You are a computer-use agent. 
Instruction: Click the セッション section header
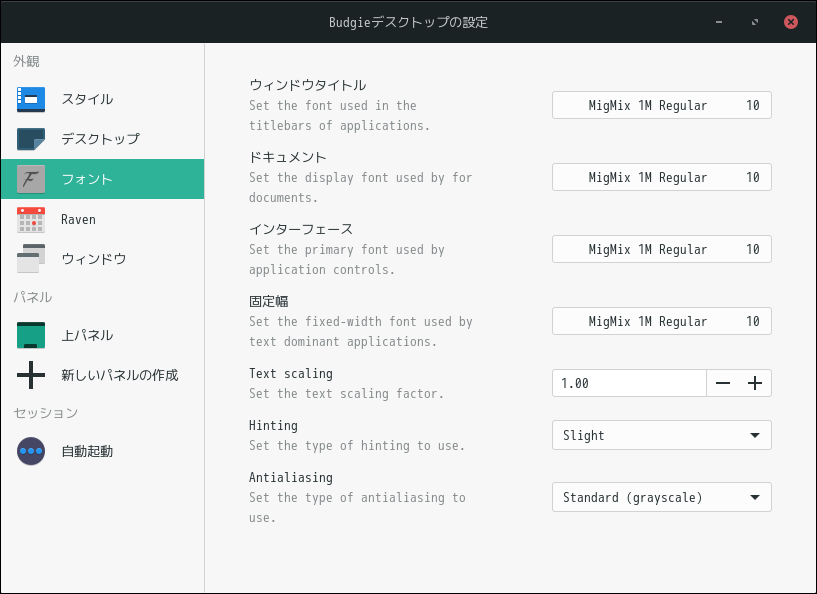pos(45,413)
